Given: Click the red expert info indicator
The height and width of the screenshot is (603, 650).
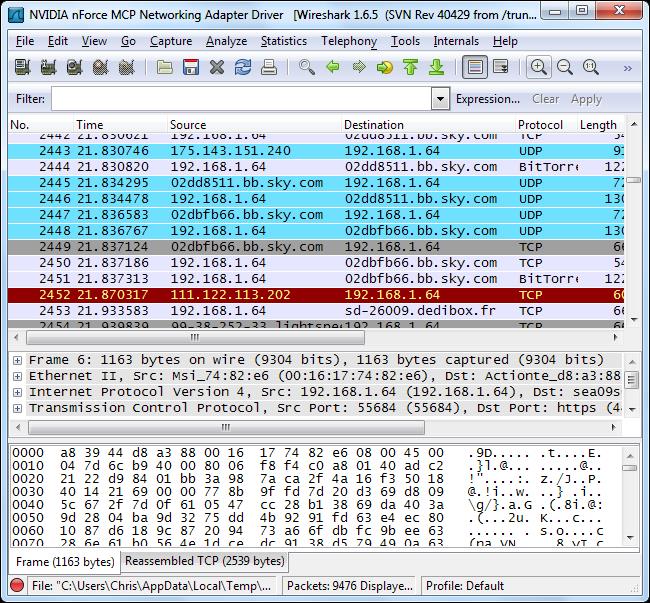Looking at the screenshot, I should [x=17, y=586].
